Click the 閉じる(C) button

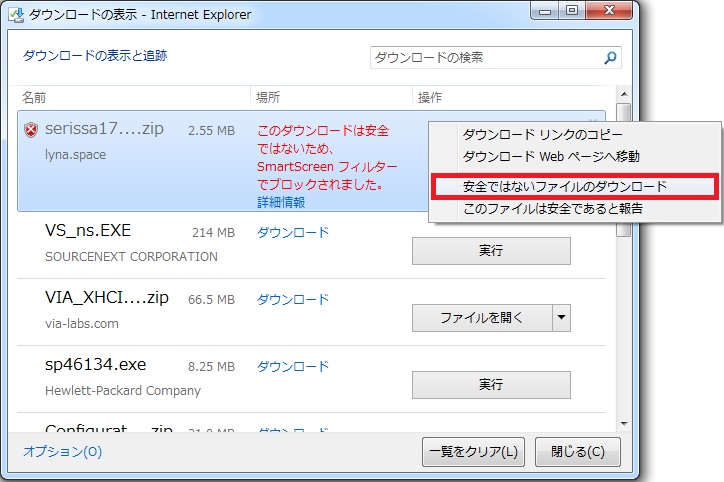[578, 452]
